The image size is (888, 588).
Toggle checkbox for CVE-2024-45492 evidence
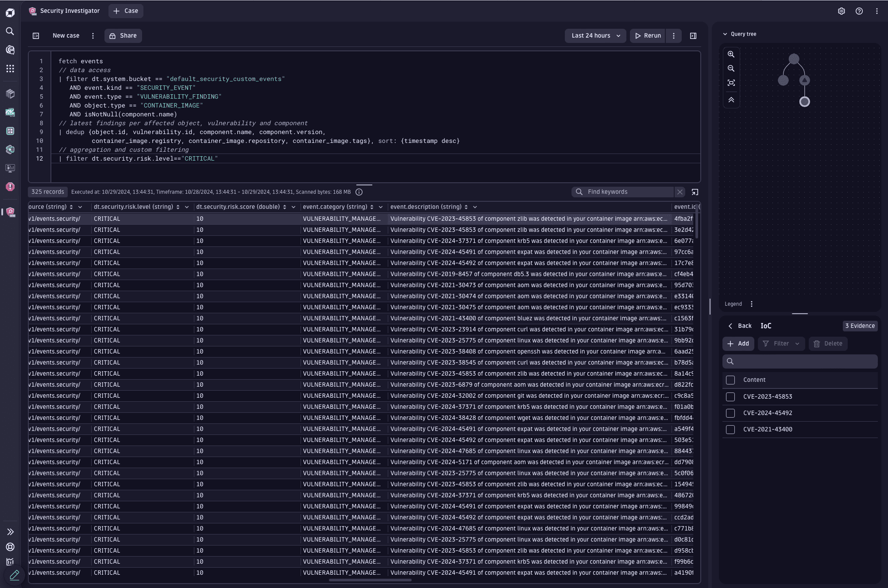pyautogui.click(x=730, y=413)
